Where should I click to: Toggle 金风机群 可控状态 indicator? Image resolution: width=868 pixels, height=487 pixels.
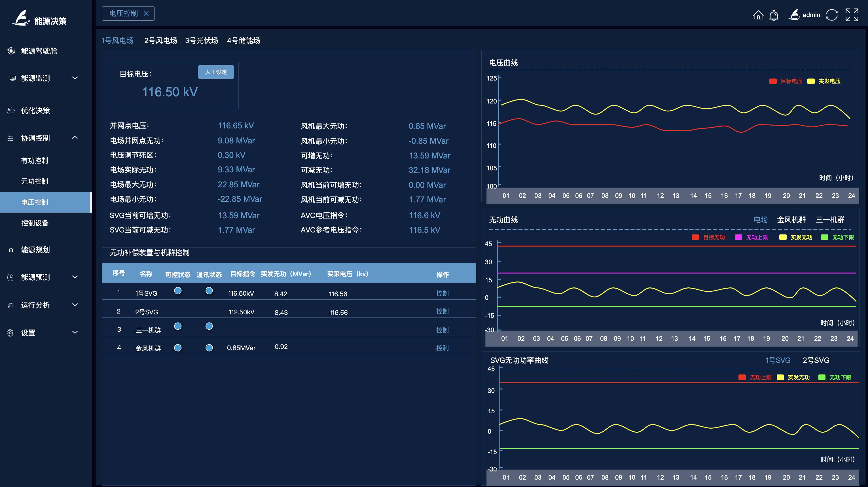point(177,348)
